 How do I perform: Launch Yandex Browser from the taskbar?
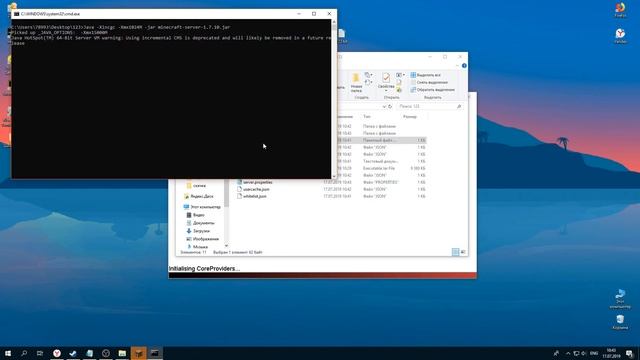pos(57,353)
